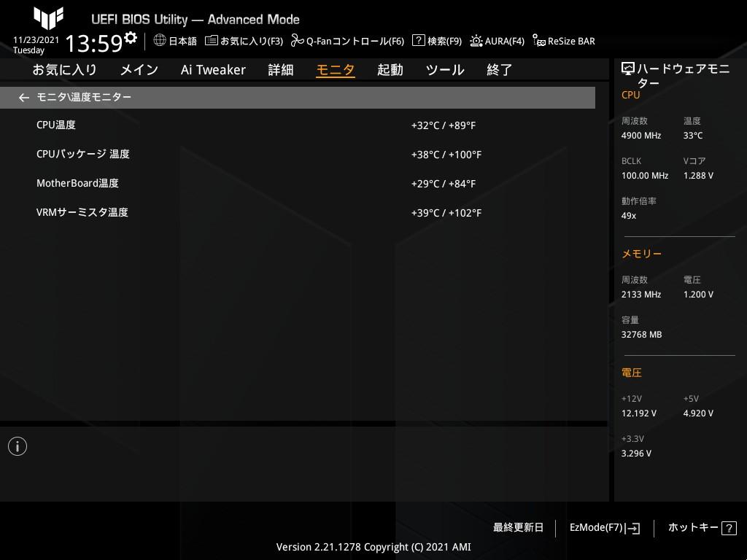The width and height of the screenshot is (747, 560).
Task: Click the info circle icon
Action: [18, 446]
